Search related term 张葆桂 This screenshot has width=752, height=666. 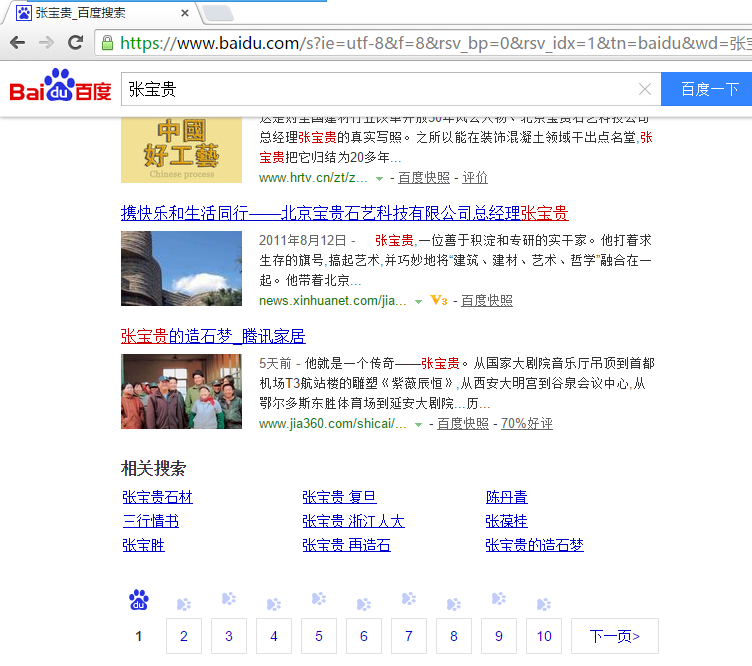point(506,521)
